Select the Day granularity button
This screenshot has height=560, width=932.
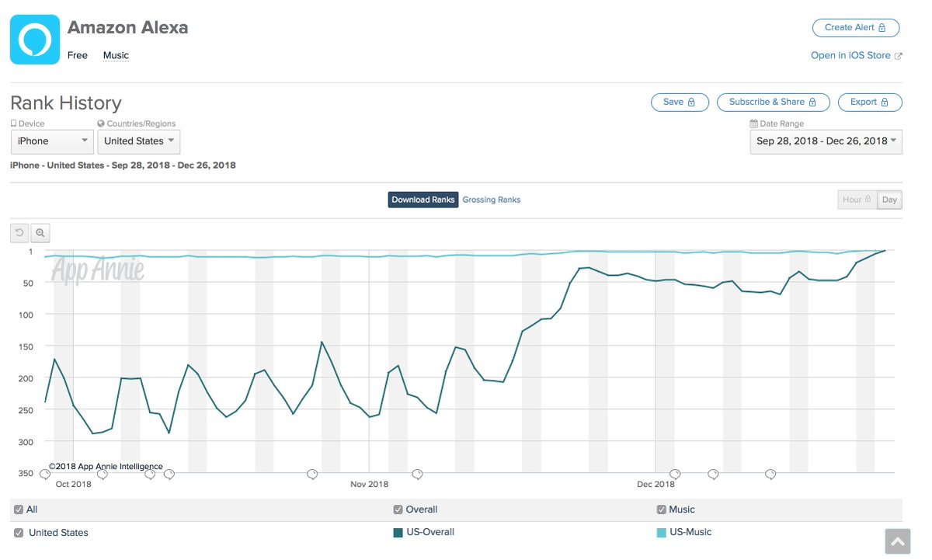pyautogui.click(x=889, y=200)
